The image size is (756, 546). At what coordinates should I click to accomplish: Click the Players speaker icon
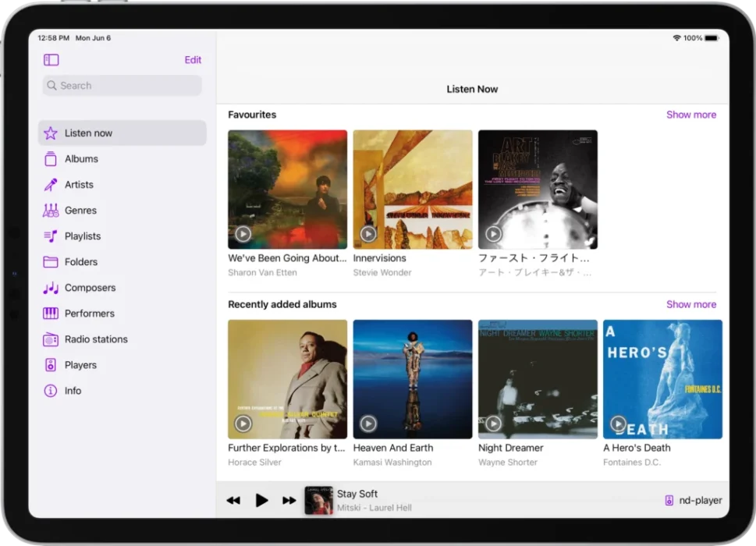(x=50, y=365)
